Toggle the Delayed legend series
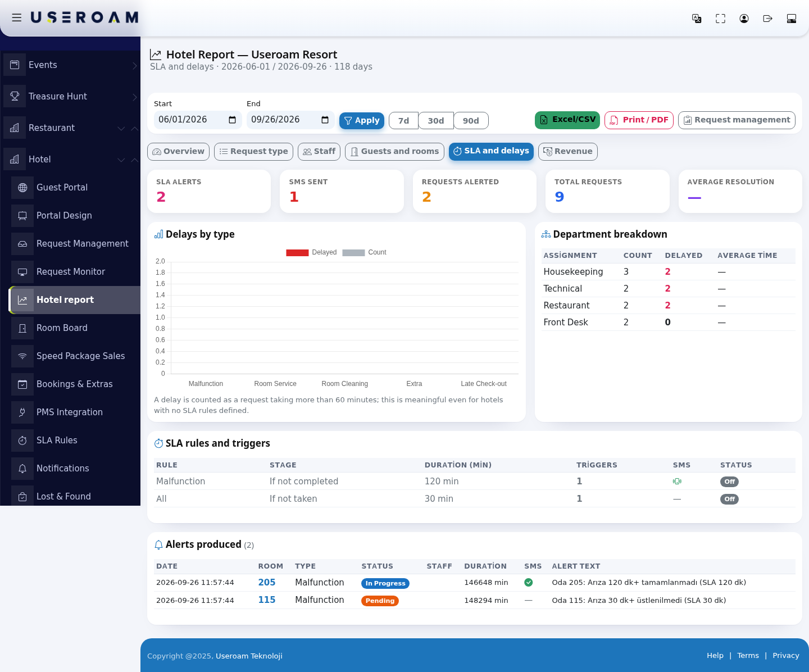Image resolution: width=809 pixels, height=672 pixels. (311, 252)
